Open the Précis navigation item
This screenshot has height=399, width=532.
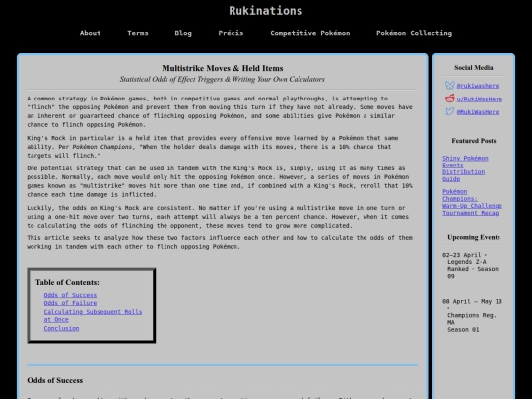(231, 33)
